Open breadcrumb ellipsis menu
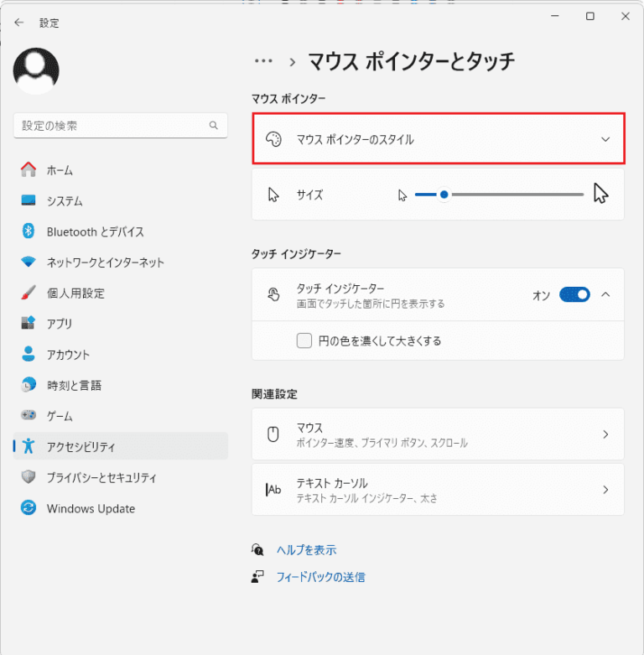 (263, 61)
